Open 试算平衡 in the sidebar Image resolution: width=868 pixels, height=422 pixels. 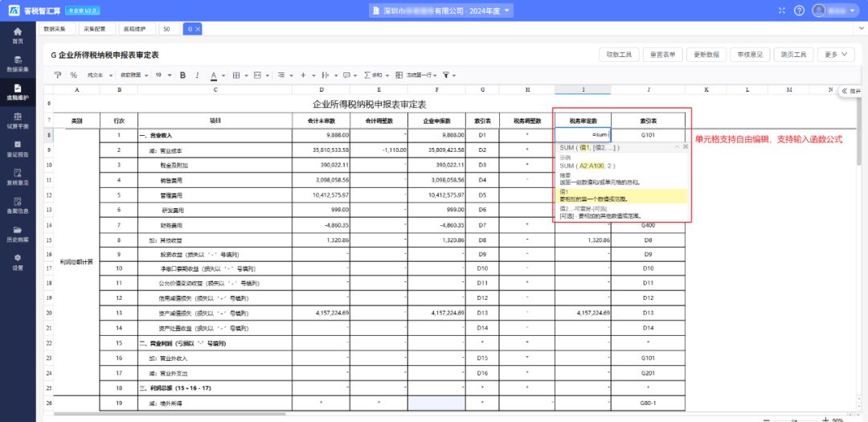coord(18,121)
